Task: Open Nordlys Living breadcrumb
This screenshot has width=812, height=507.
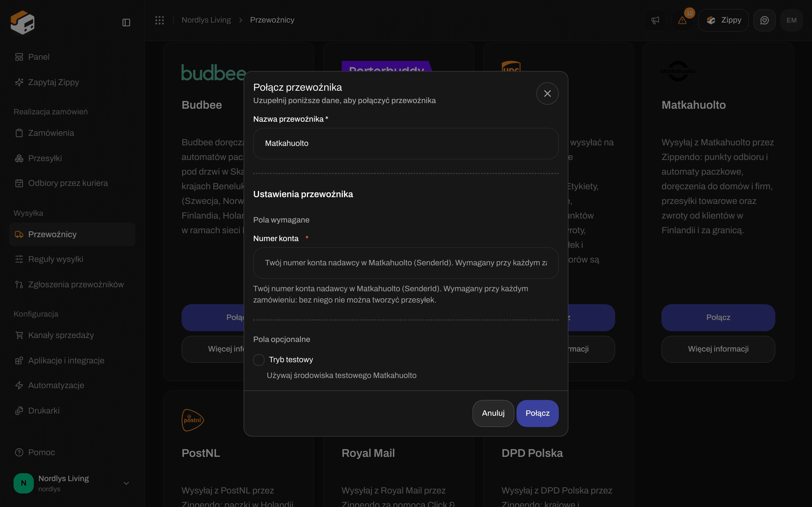Action: tap(206, 20)
